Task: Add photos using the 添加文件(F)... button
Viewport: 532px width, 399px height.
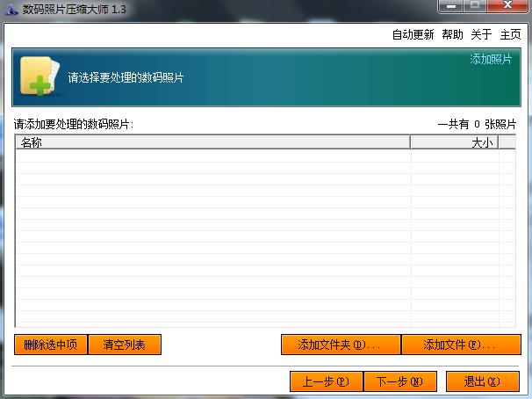Action: point(460,345)
